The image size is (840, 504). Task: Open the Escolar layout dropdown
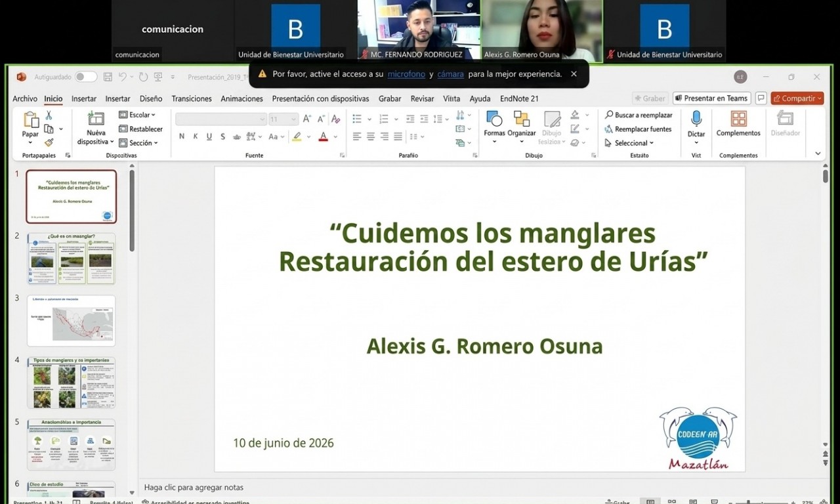coord(137,115)
